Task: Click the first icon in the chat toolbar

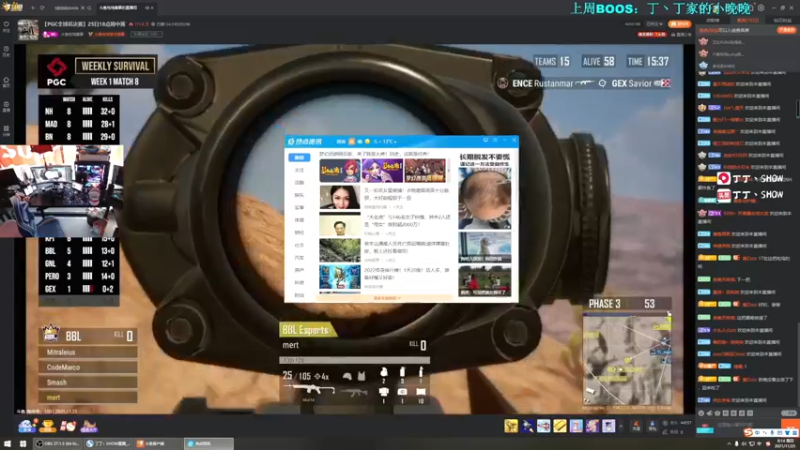Action: [x=702, y=413]
